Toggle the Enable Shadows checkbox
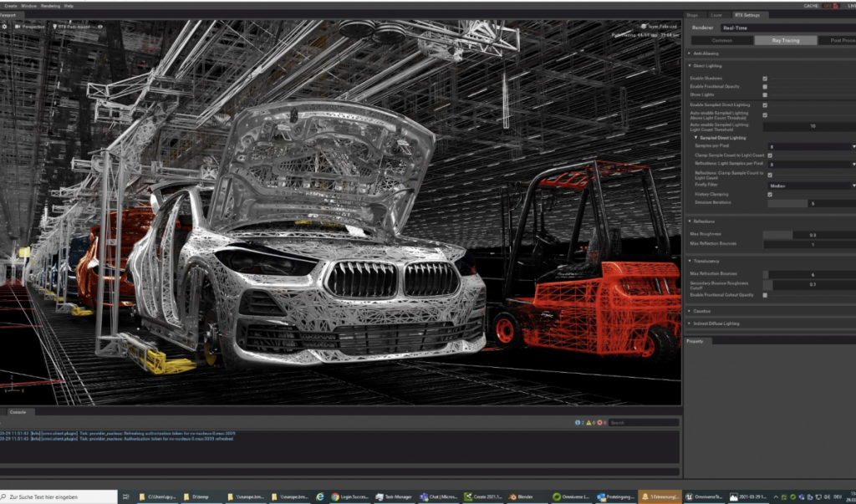 763,79
